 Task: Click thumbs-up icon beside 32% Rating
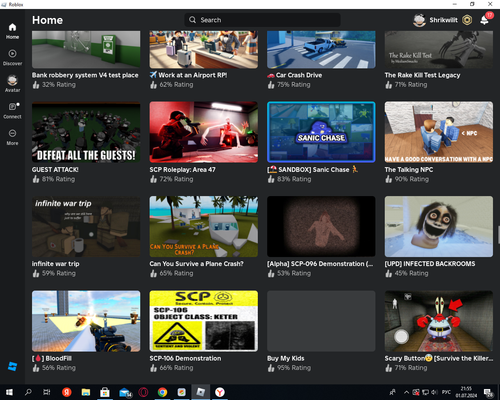tap(36, 85)
